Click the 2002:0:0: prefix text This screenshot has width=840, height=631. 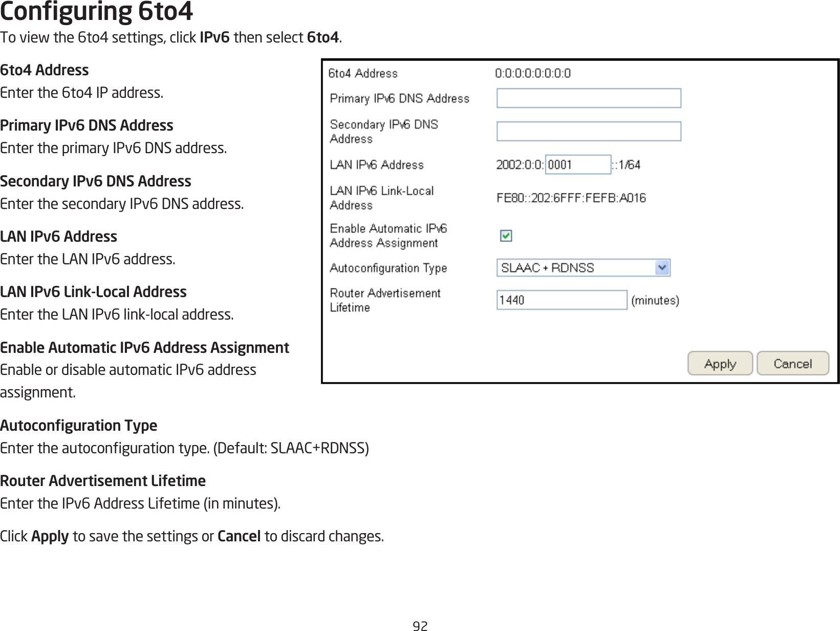[520, 164]
